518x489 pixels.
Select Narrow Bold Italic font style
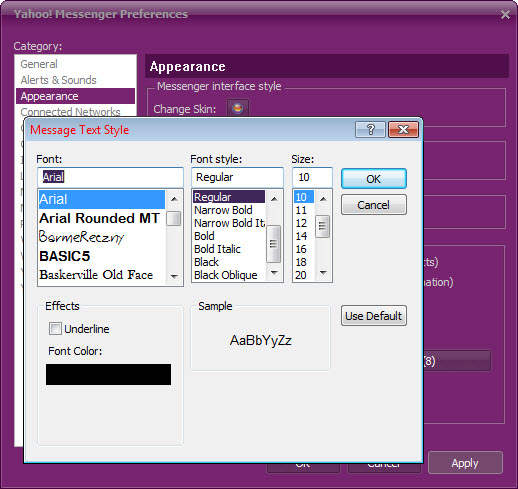(x=229, y=223)
